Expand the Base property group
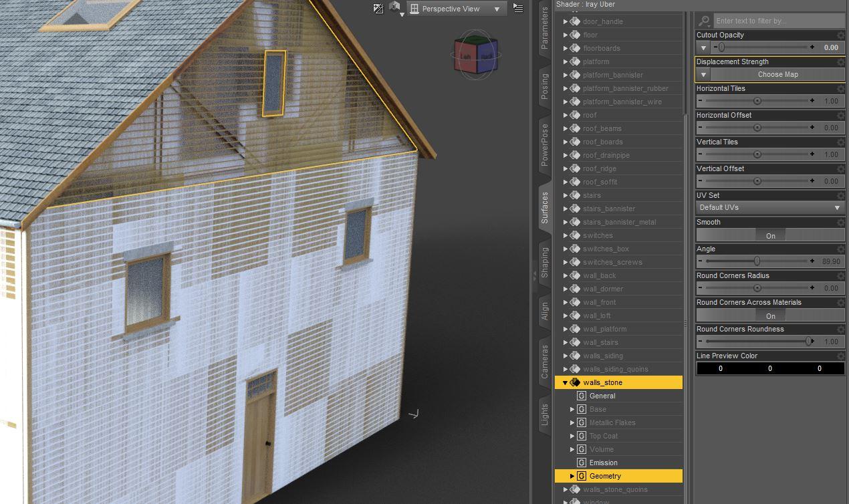 [572, 409]
